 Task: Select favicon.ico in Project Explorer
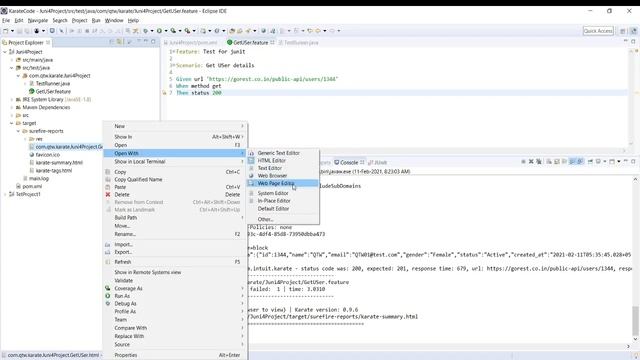click(47, 155)
